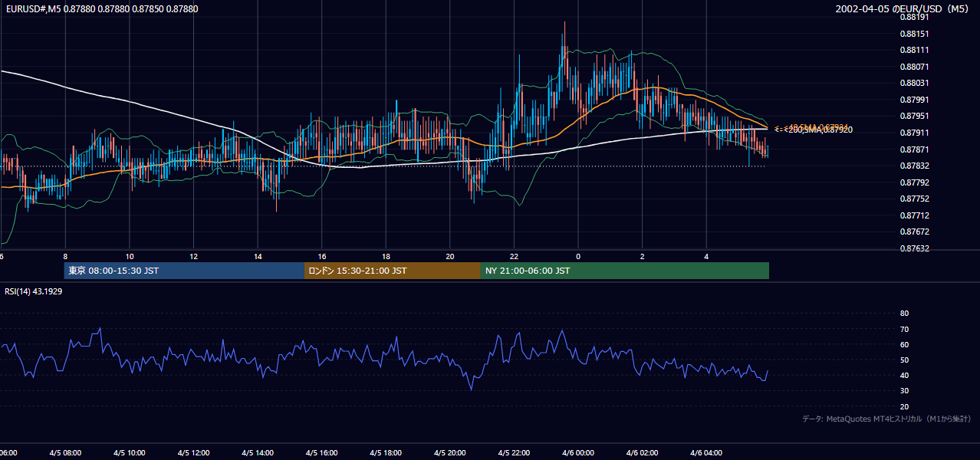
Task: Click bottom time label 4/5 18:00
Action: click(386, 453)
